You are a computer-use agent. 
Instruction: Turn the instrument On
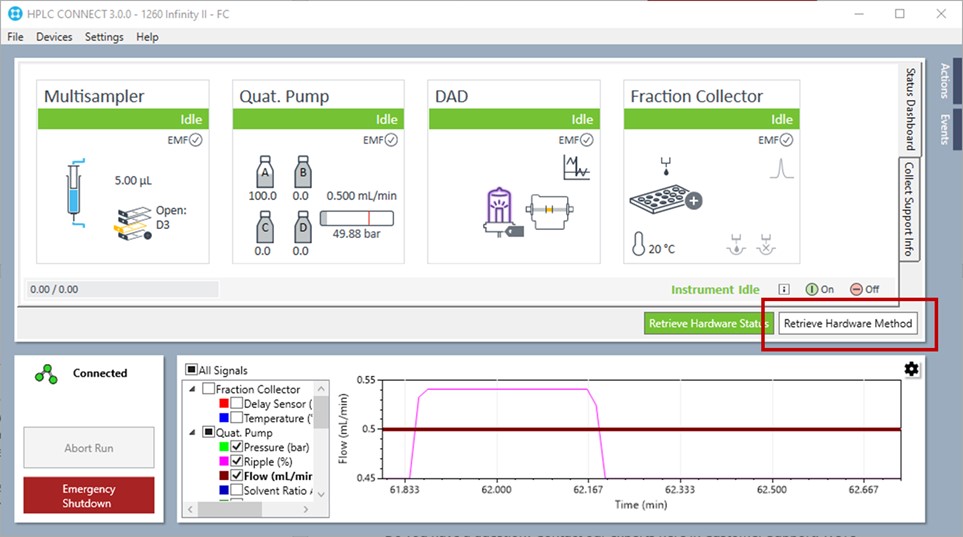(819, 289)
